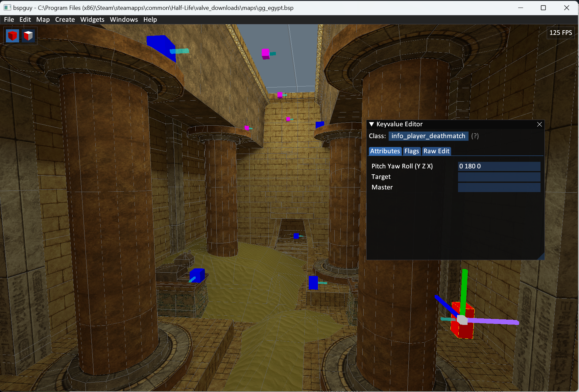This screenshot has width=579, height=392.
Task: Click the Pitch Yaw Roll value field
Action: (x=499, y=166)
